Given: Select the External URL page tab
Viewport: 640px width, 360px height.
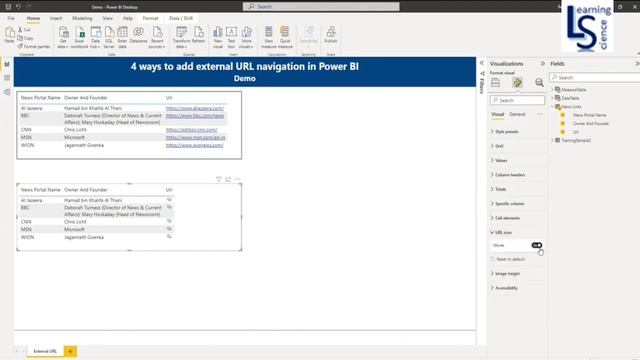Looking at the screenshot, I should tap(45, 351).
